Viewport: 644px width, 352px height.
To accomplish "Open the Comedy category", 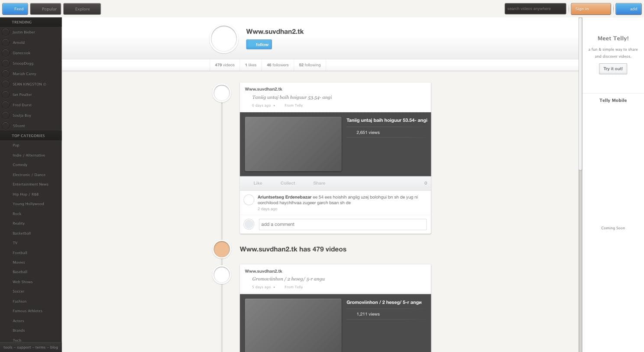I will tap(20, 165).
